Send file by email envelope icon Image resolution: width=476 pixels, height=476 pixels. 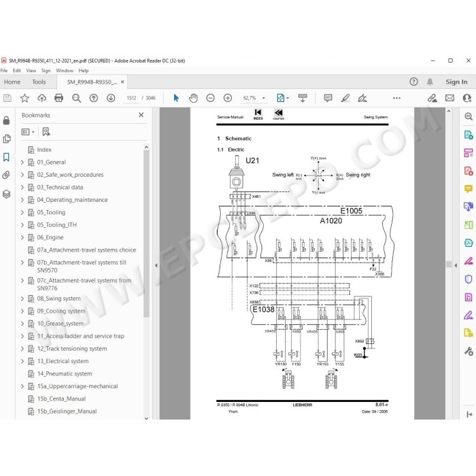[449, 98]
